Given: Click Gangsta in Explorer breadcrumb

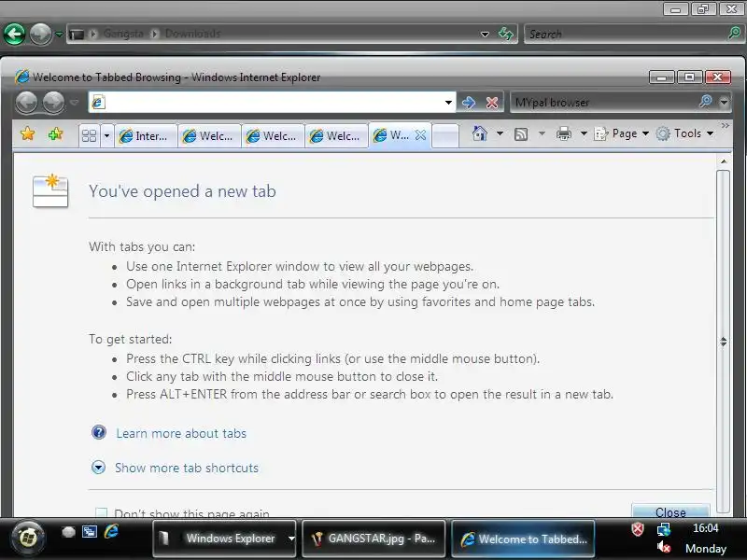Looking at the screenshot, I should [x=123, y=34].
